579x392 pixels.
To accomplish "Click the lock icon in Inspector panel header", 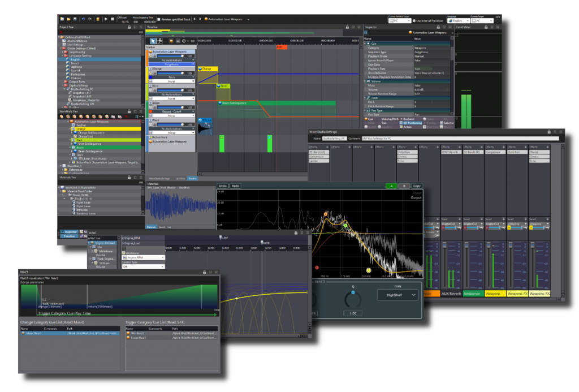I will click(x=439, y=27).
